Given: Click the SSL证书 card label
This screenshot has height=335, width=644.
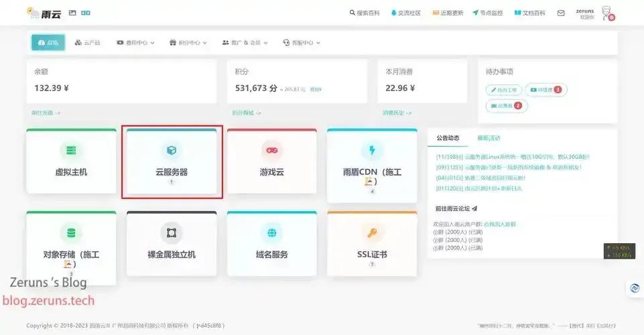Looking at the screenshot, I should pyautogui.click(x=372, y=255).
